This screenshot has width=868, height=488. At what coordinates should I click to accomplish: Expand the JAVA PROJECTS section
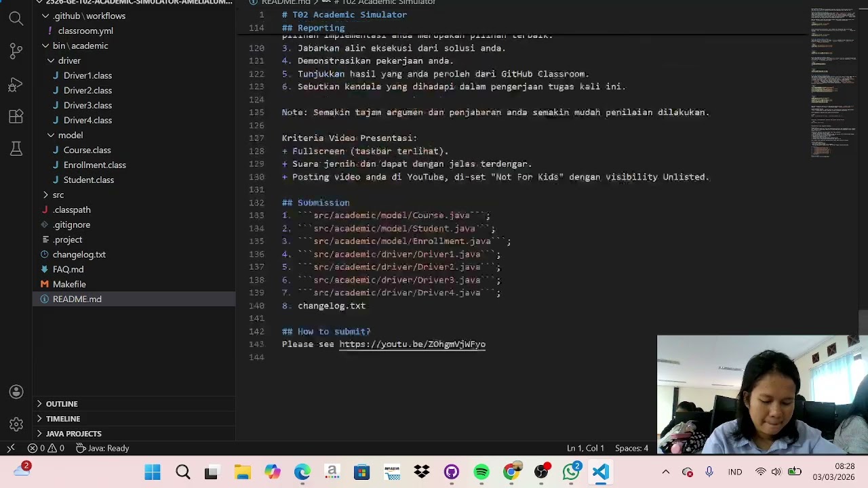pos(134,433)
